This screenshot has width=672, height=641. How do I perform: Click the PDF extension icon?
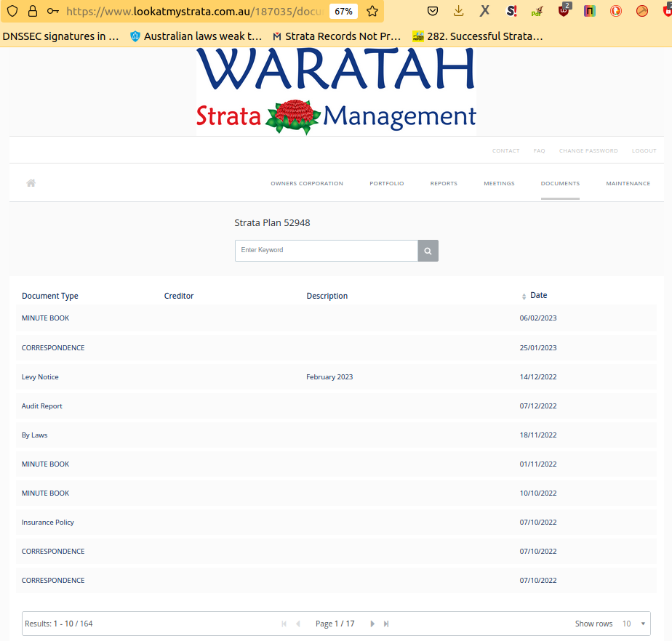click(x=537, y=11)
